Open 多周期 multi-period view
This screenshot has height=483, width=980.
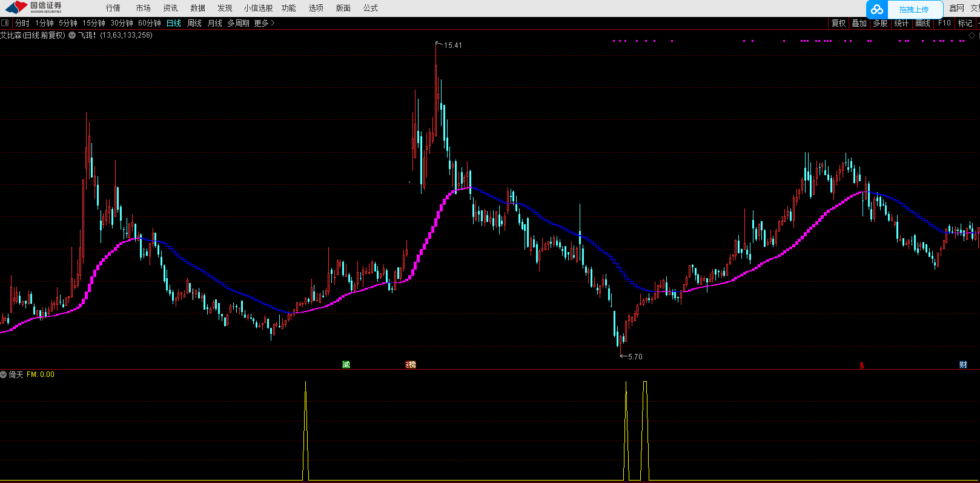[239, 23]
